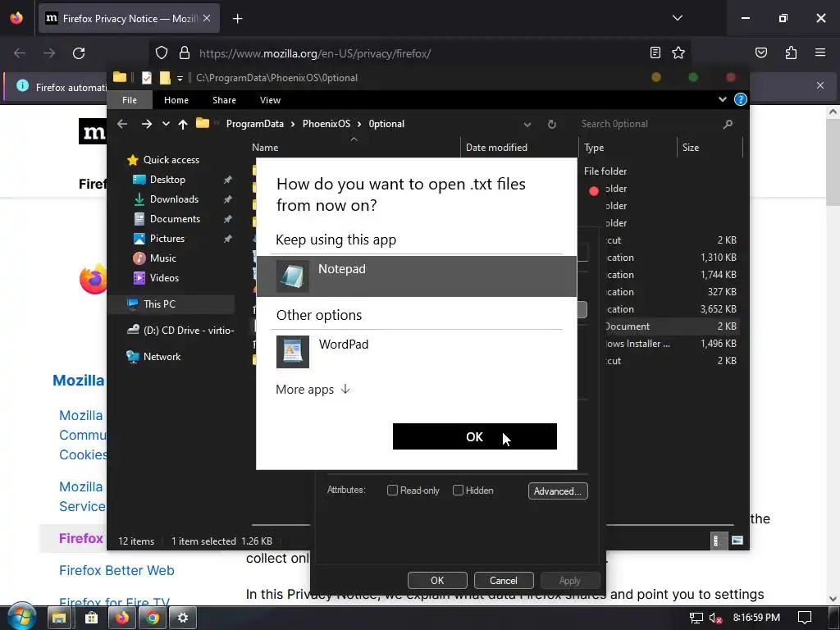The image size is (840, 630).
Task: Tick the Hidden attribute checkbox
Action: 458,491
